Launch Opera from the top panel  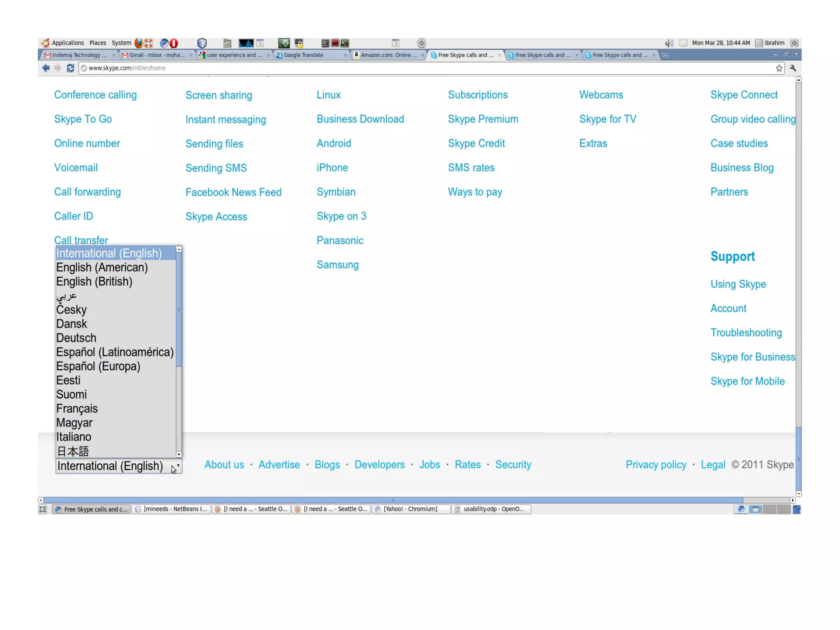pos(174,43)
